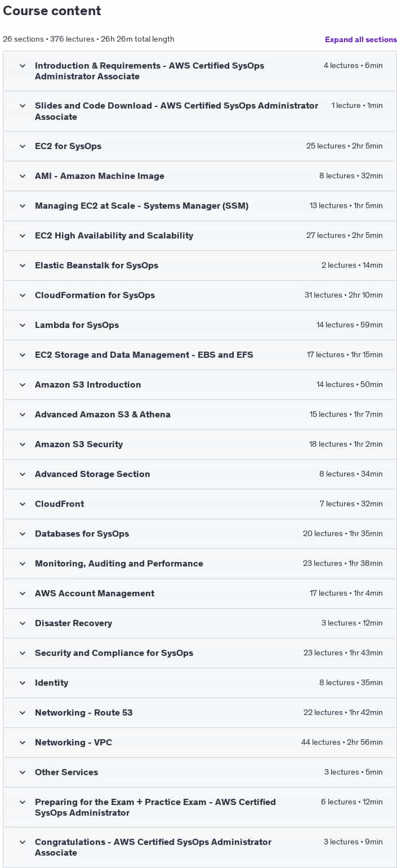The height and width of the screenshot is (868, 397).
Task: Click EC2 High Availability and Scalability title
Action: (x=114, y=236)
